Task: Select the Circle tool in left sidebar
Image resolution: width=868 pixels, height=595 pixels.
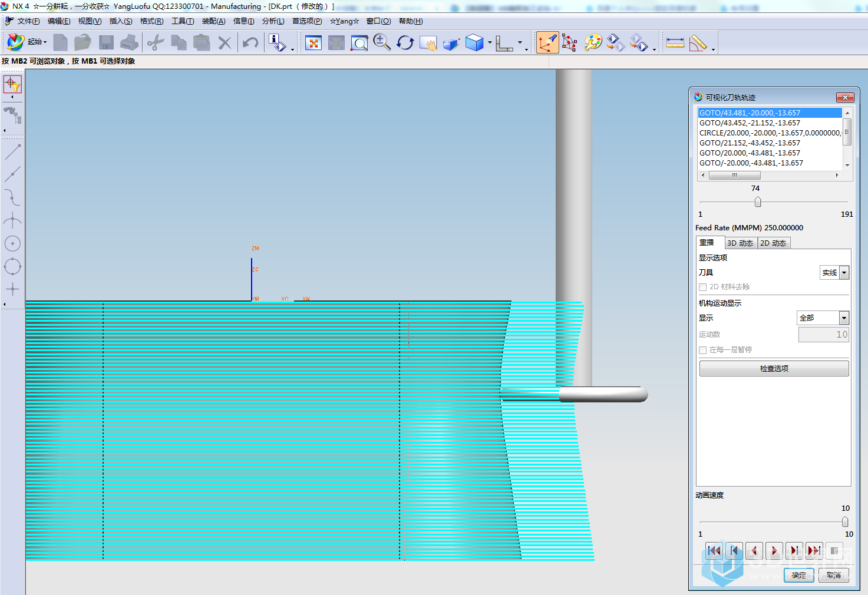Action: (x=12, y=243)
